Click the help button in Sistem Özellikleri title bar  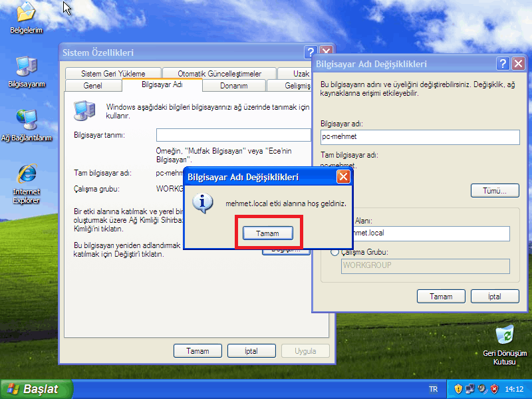pos(311,52)
